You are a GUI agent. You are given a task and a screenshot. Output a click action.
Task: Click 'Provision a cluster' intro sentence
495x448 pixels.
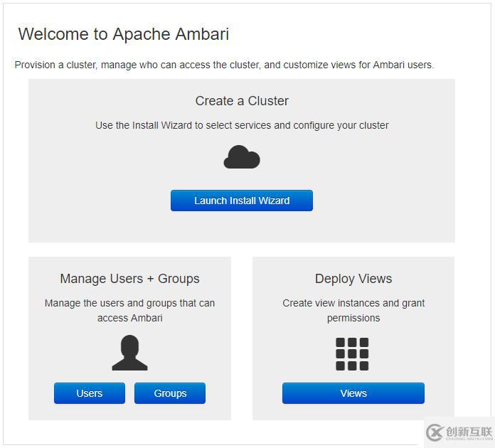coord(224,65)
